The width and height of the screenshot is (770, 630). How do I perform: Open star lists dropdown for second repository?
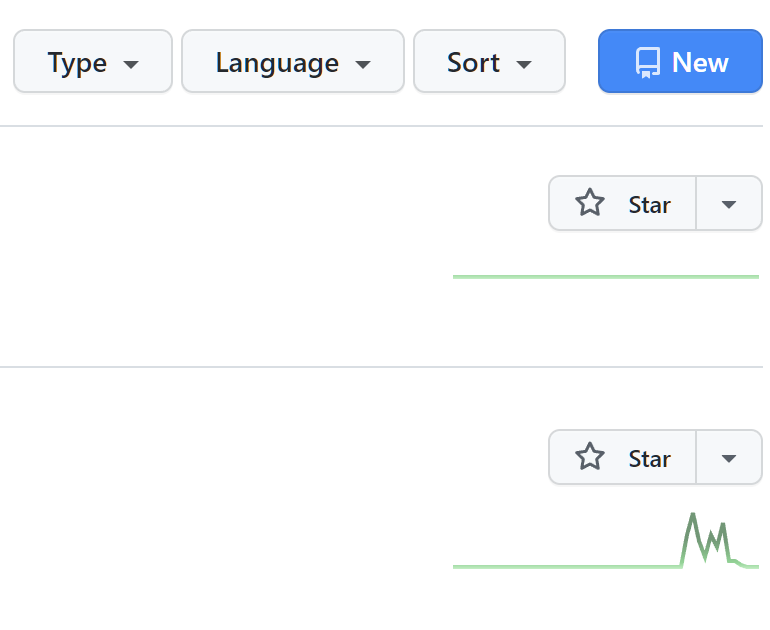(729, 458)
